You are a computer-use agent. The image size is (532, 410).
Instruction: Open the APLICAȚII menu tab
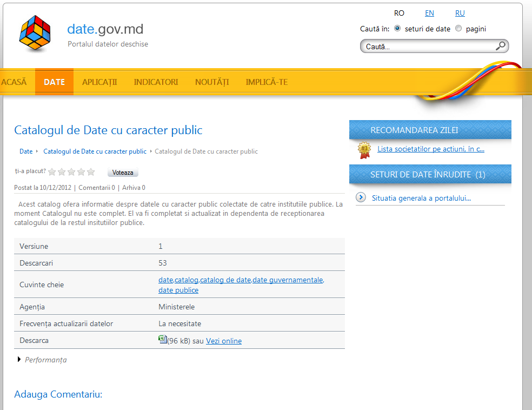99,82
